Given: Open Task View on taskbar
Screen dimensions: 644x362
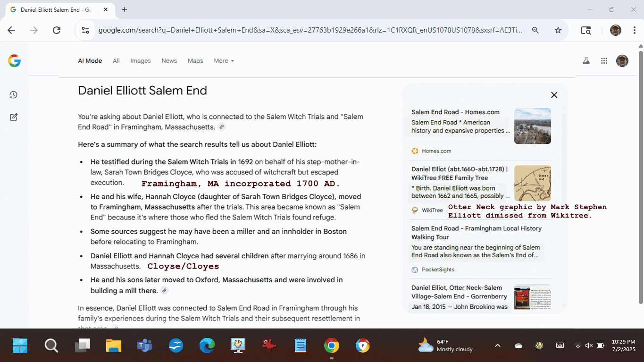Looking at the screenshot, I should [83, 346].
